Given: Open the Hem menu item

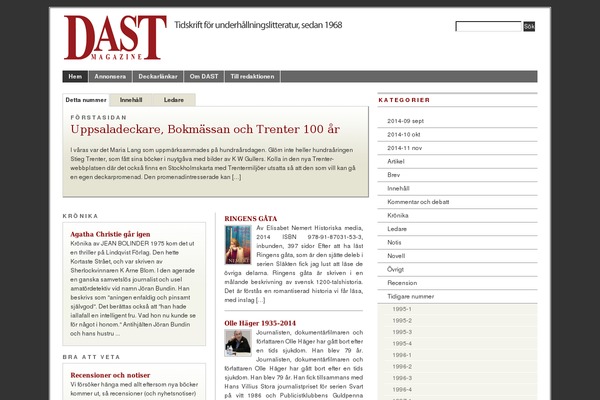Looking at the screenshot, I should (75, 77).
